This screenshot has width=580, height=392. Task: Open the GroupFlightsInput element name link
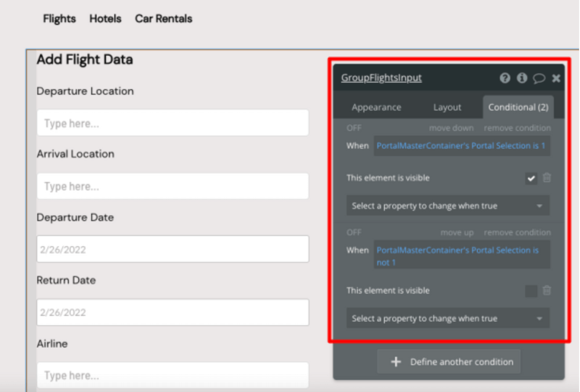[x=382, y=77]
